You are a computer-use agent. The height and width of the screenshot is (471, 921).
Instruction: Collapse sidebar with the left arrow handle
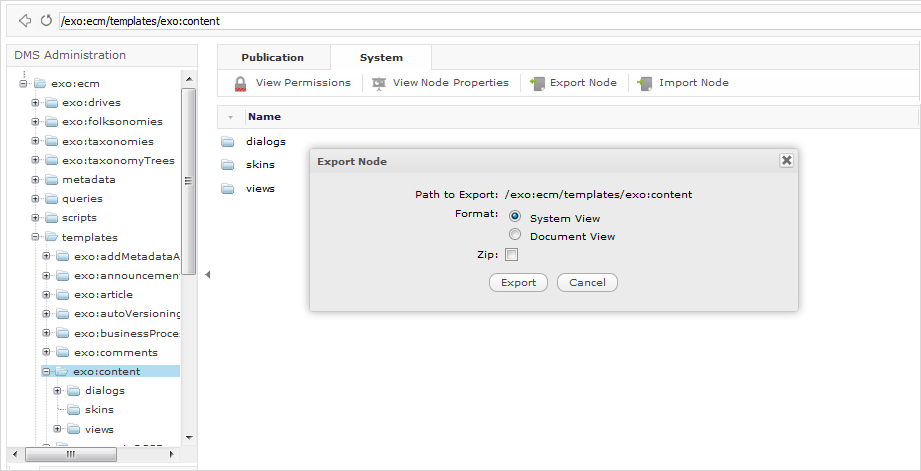(x=207, y=274)
